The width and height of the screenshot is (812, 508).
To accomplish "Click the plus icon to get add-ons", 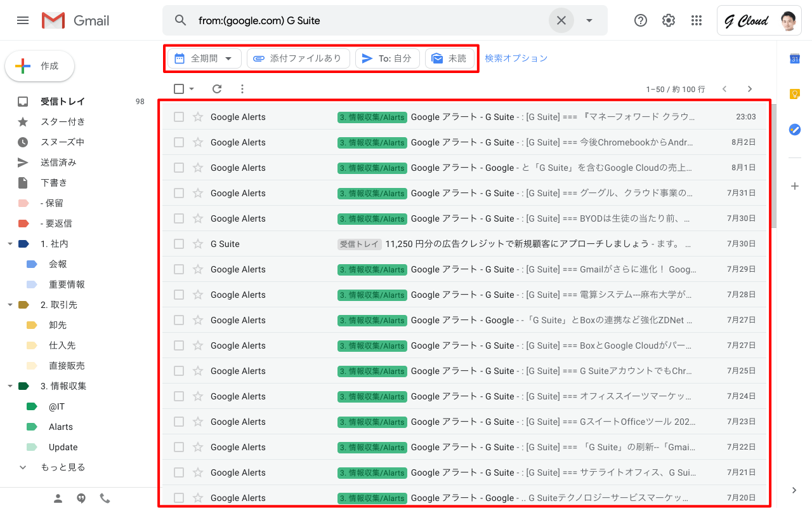I will pos(795,186).
